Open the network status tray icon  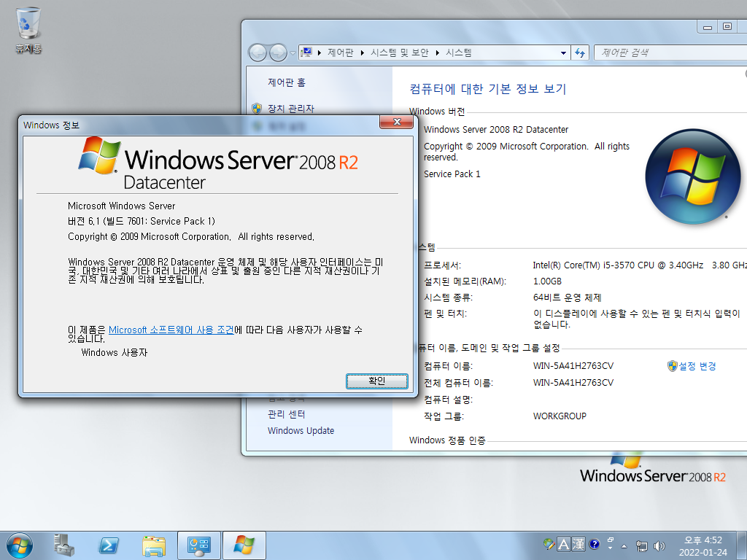pyautogui.click(x=642, y=545)
